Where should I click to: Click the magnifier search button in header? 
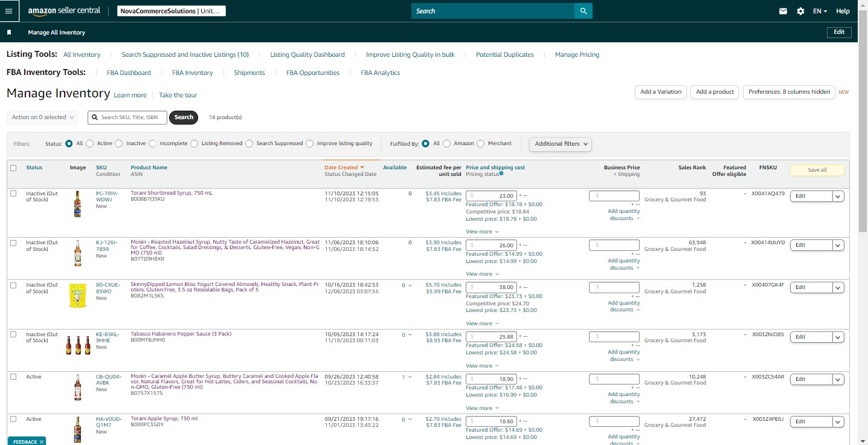(583, 11)
